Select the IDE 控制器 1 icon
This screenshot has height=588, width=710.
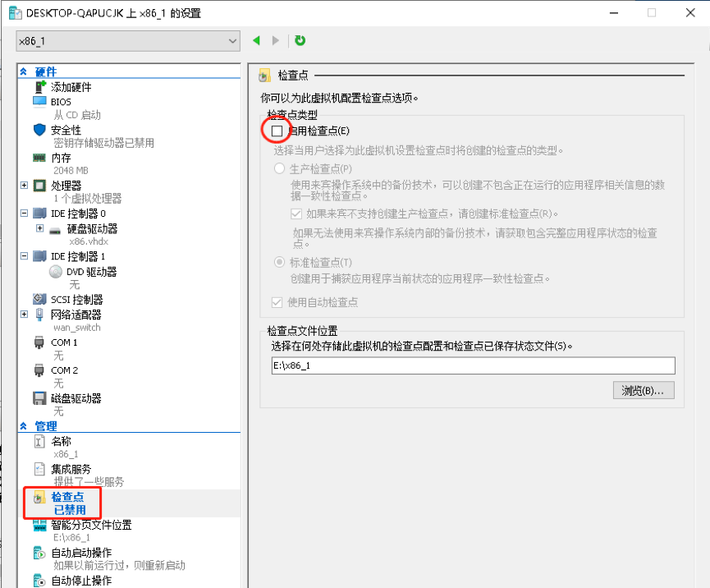click(40, 256)
